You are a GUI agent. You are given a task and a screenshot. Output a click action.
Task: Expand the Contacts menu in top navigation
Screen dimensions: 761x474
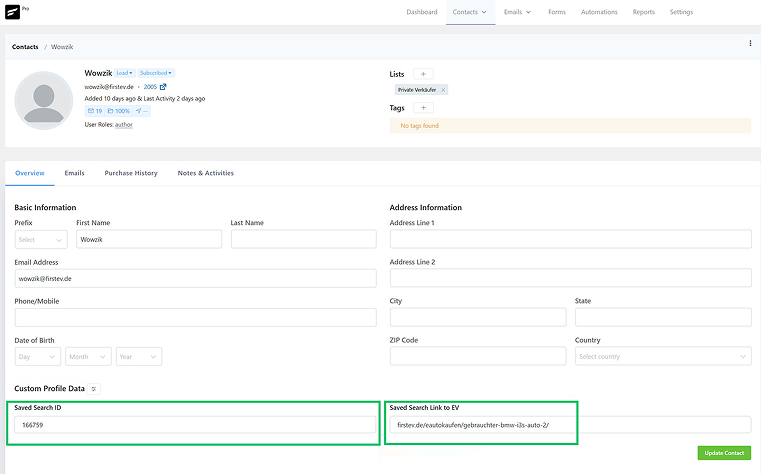click(470, 12)
